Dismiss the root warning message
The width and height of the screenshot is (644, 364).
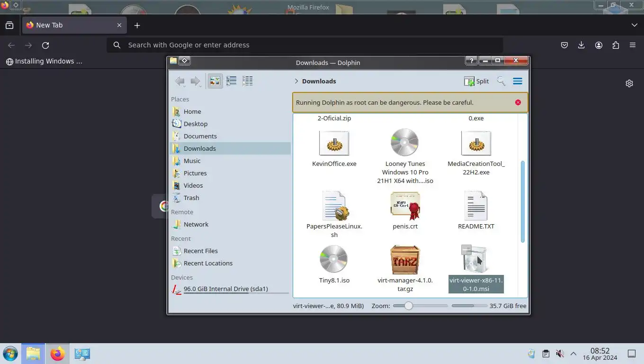coord(518,102)
